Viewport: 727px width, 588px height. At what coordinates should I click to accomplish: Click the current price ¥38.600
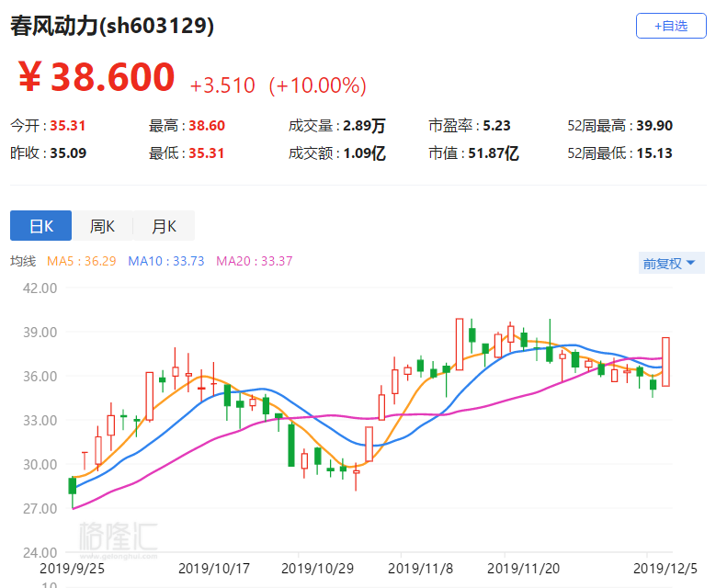97,77
